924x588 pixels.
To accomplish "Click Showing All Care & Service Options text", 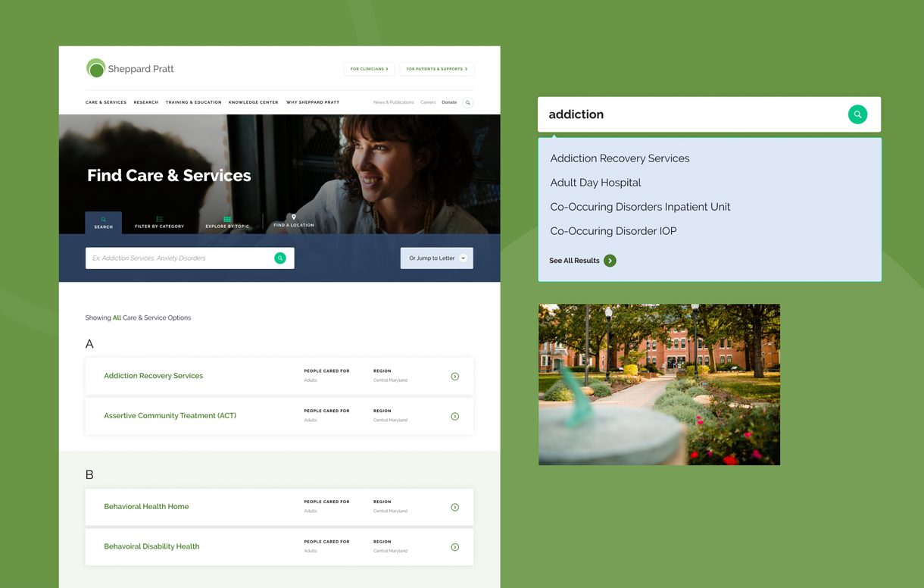I will (138, 318).
